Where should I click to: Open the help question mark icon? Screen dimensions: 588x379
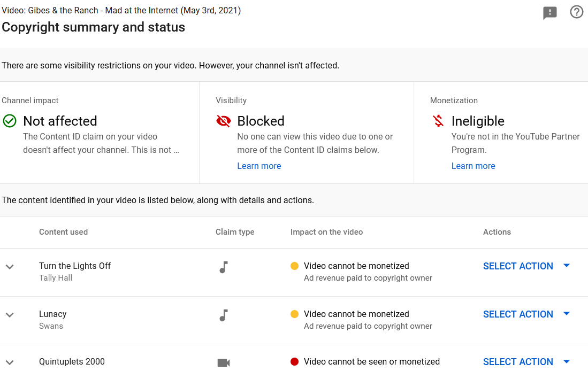click(x=576, y=12)
